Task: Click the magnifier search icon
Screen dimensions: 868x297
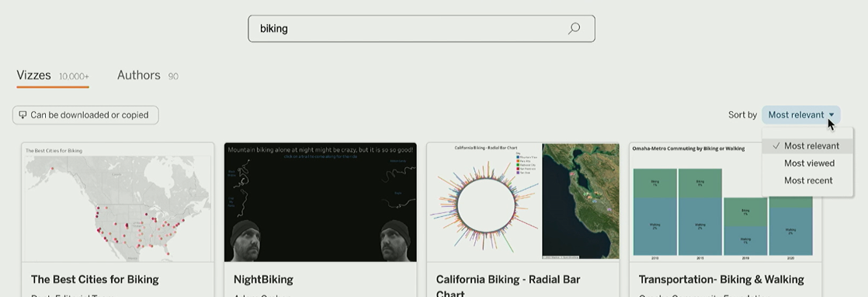Action: (x=574, y=28)
